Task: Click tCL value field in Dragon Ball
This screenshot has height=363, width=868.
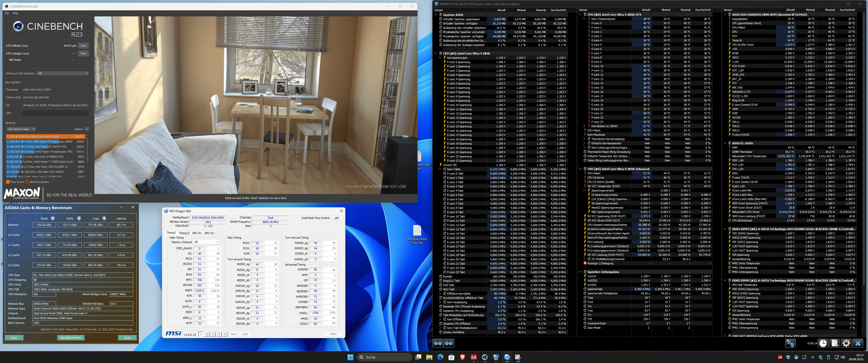Action: click(x=199, y=254)
